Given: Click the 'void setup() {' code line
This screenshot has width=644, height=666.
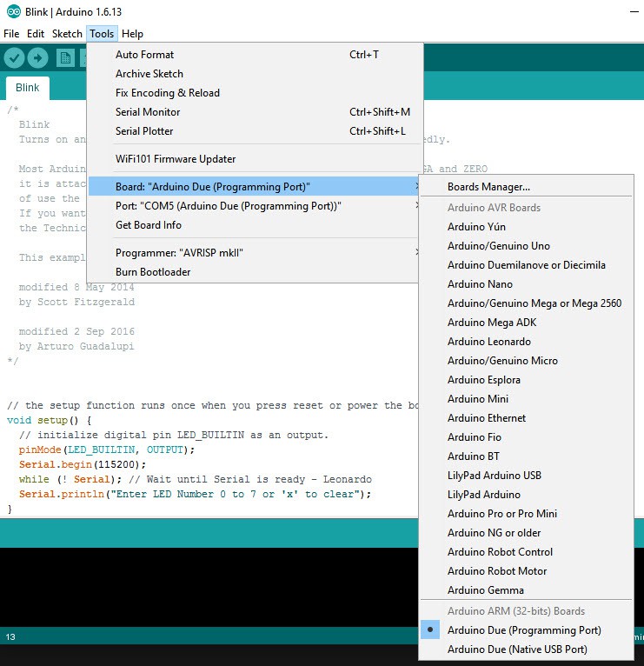Looking at the screenshot, I should click(x=50, y=420).
